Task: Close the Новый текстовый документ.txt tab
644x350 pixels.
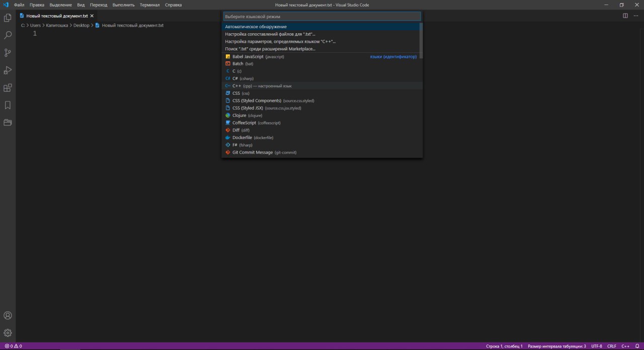Action: (x=92, y=16)
